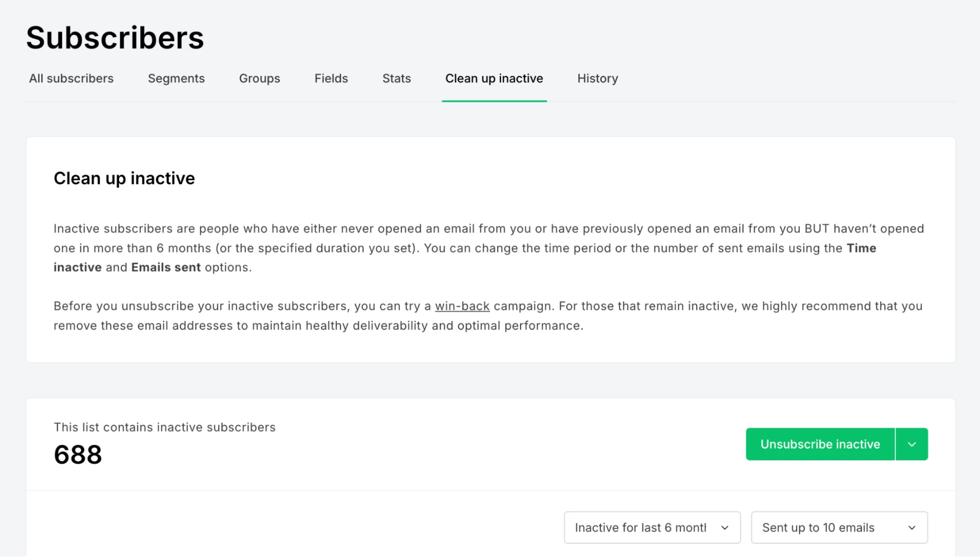
Task: Select the 'Stats' tab
Action: pyautogui.click(x=397, y=78)
